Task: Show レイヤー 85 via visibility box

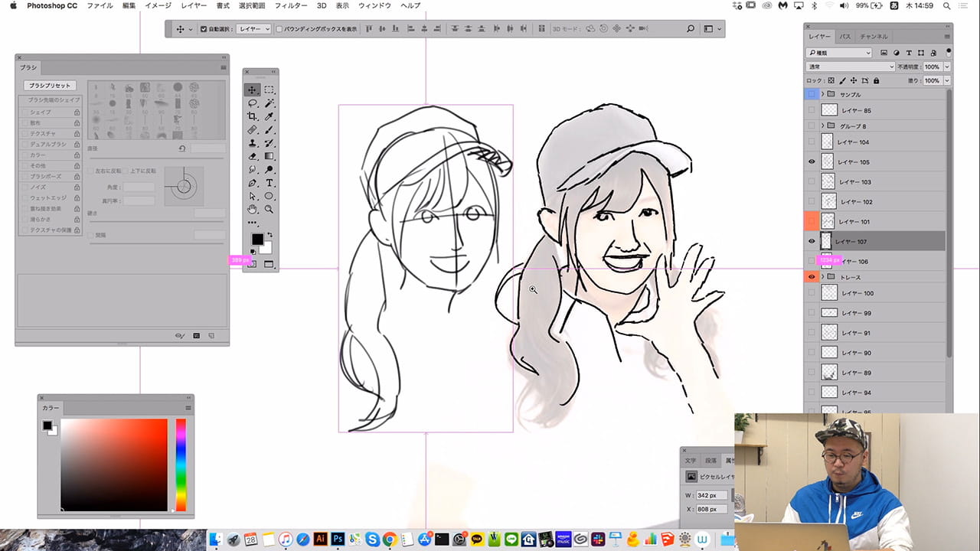Action: [x=812, y=110]
